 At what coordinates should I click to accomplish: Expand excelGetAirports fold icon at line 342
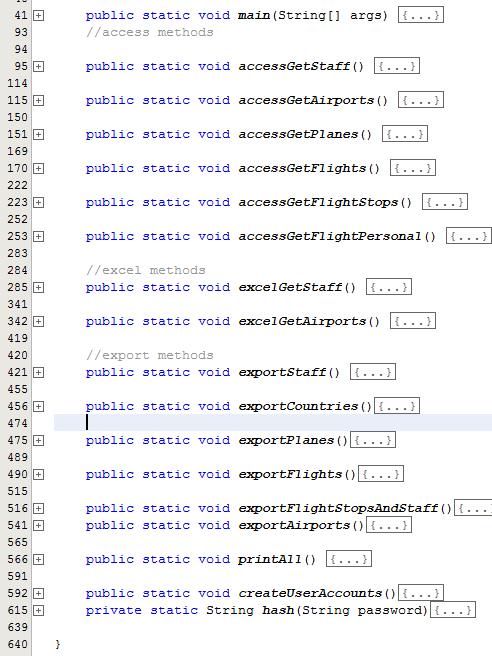pyautogui.click(x=38, y=321)
